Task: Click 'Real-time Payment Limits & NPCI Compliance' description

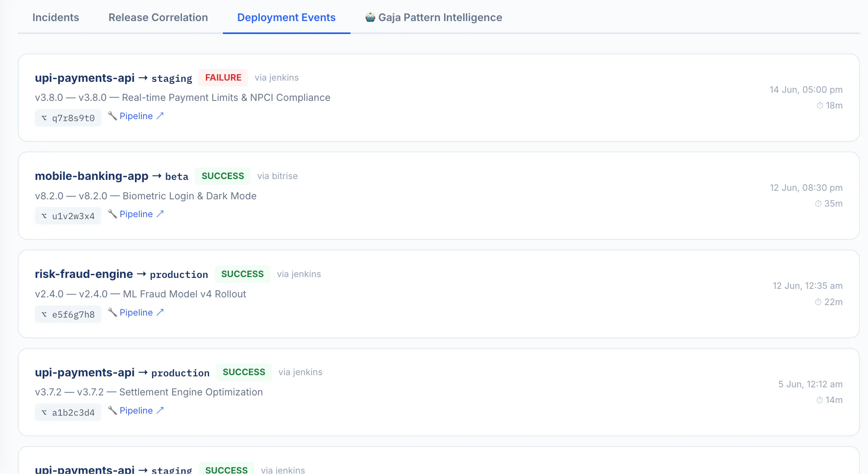Action: click(226, 98)
